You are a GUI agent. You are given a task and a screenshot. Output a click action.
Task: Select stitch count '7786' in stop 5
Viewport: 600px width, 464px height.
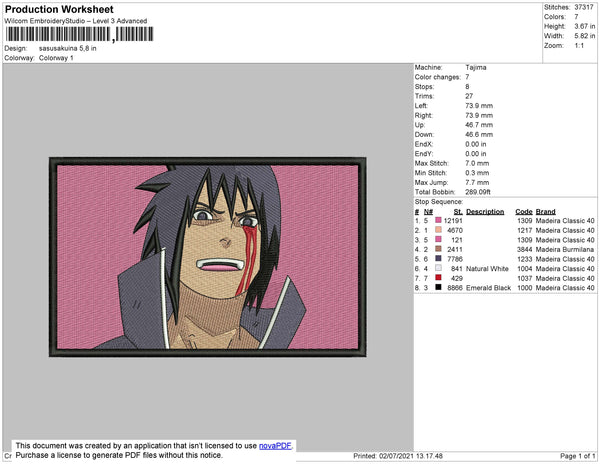pos(455,259)
